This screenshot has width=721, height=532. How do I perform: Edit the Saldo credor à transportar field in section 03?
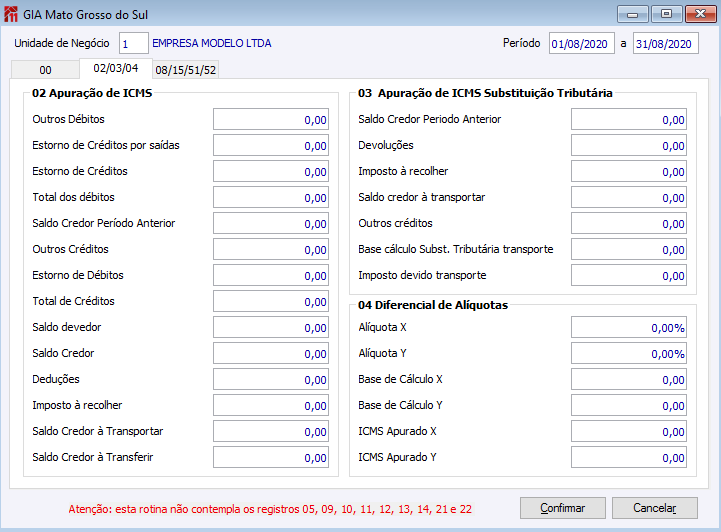(x=629, y=198)
